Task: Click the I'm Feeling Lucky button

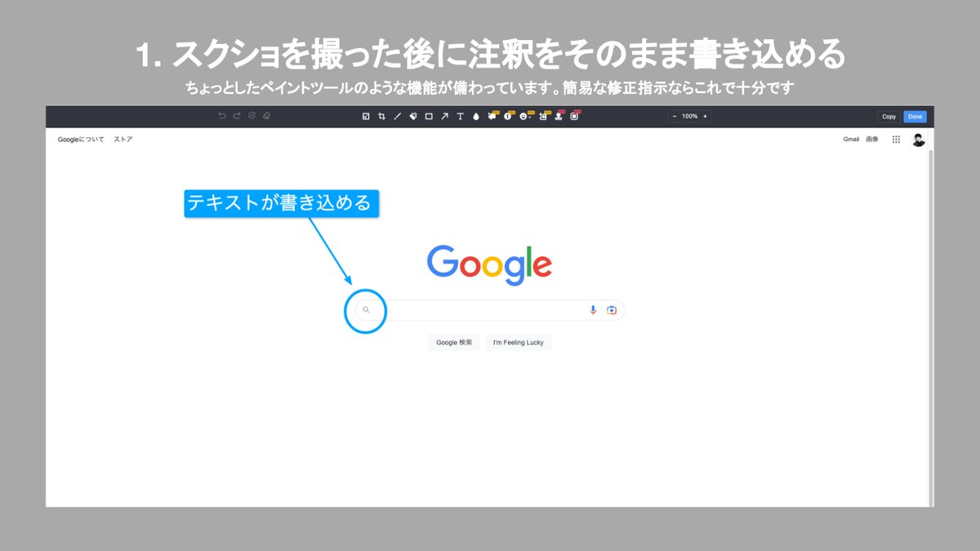Action: click(519, 343)
